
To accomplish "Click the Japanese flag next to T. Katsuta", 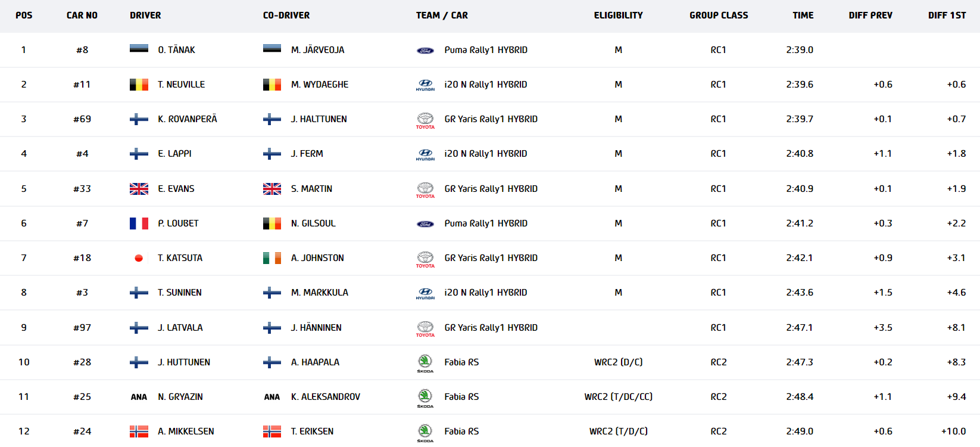I will 139,258.
